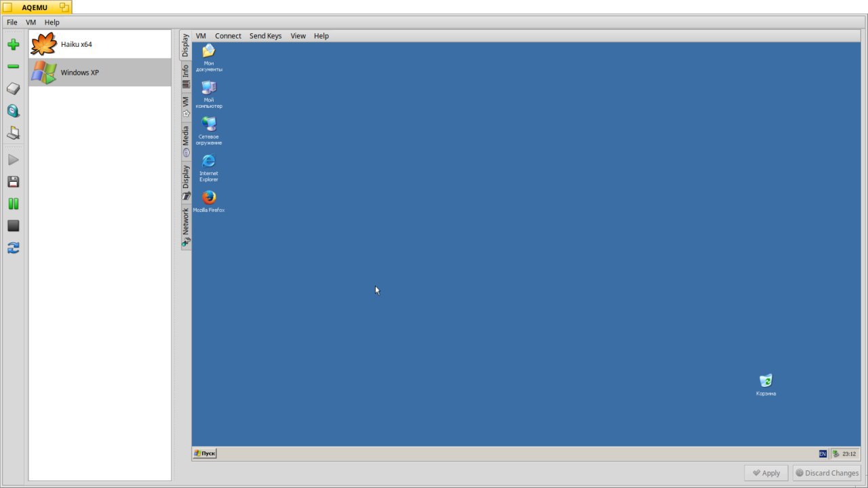Click the Сетевое окружение desktop icon
Screen dimensions: 868x488
click(209, 131)
